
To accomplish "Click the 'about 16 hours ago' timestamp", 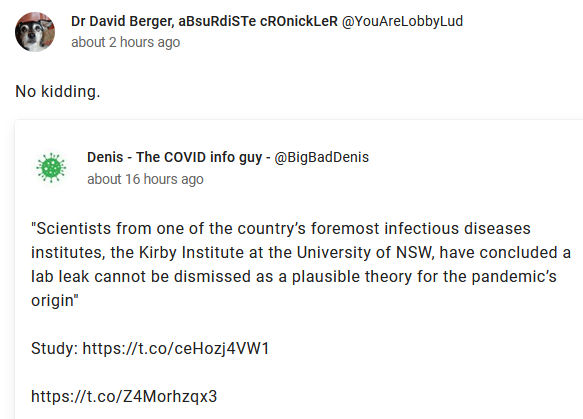I will (145, 179).
